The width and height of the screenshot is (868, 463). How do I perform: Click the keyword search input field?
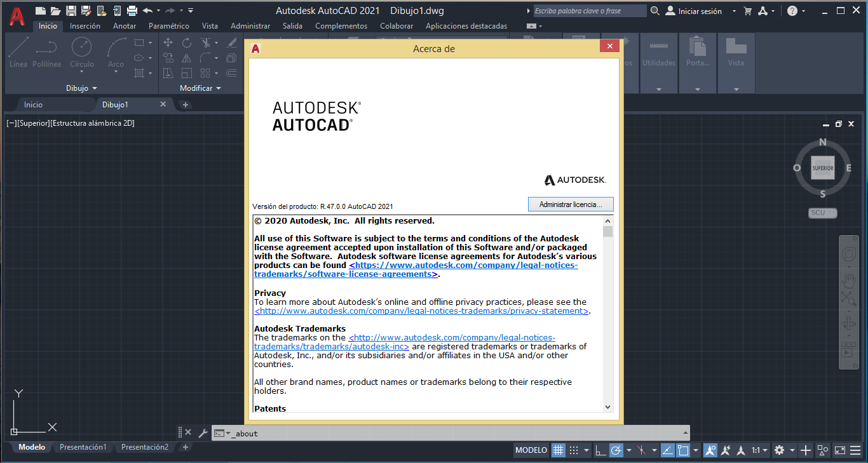point(590,11)
